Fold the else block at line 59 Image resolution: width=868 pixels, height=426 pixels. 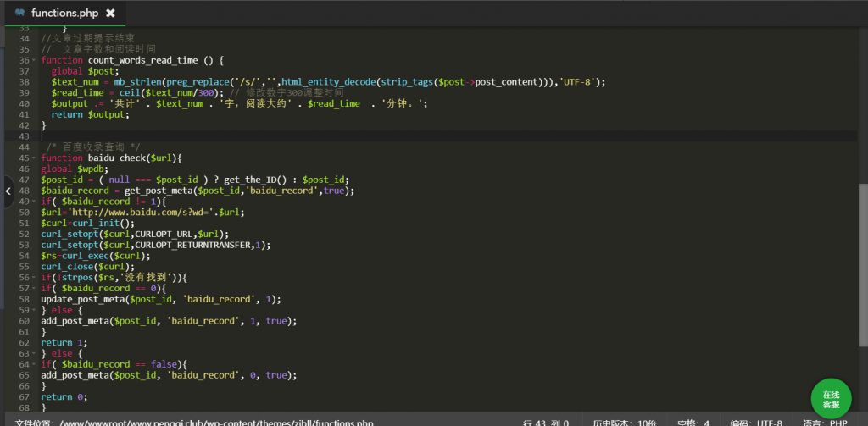[34, 310]
